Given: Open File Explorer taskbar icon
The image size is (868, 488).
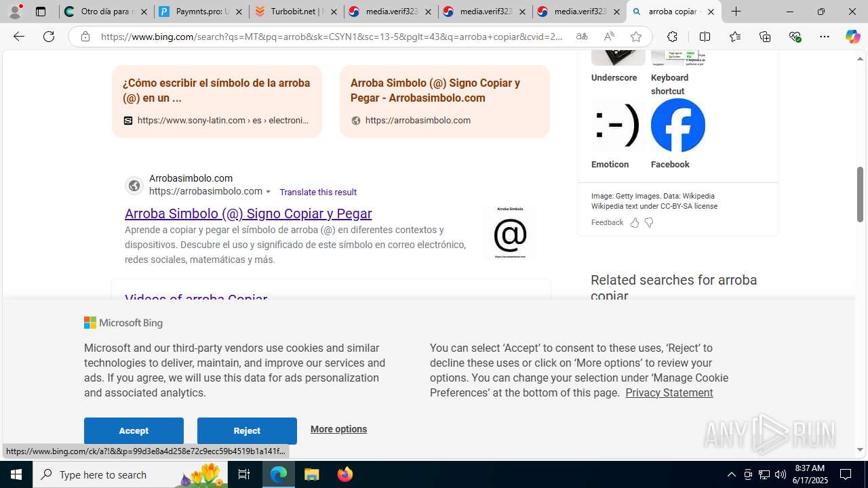Looking at the screenshot, I should [312, 474].
